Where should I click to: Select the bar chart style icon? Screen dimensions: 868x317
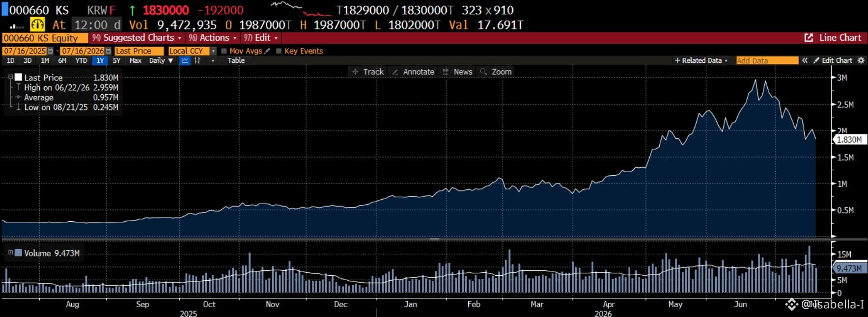197,61
